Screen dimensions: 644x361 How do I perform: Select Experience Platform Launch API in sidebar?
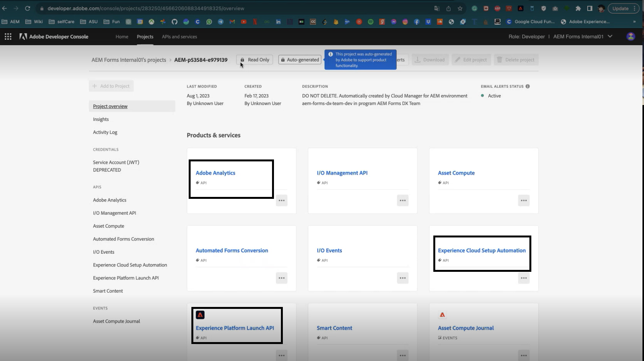coord(126,278)
